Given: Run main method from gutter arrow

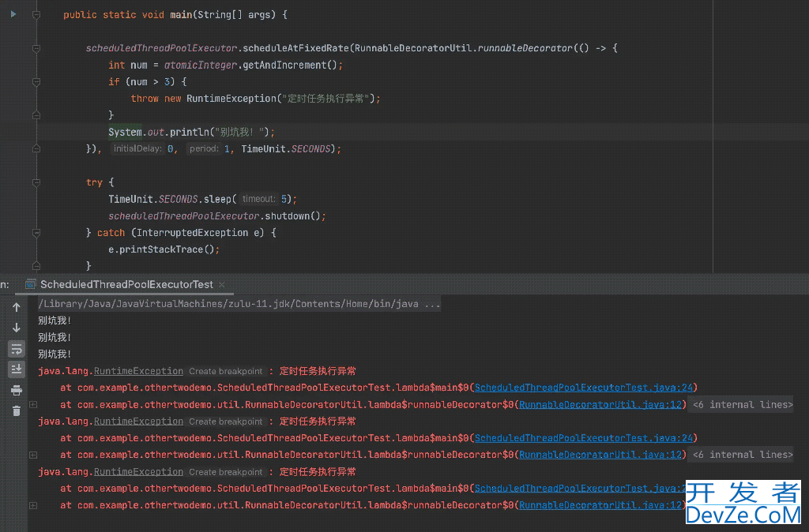Looking at the screenshot, I should tap(13, 14).
